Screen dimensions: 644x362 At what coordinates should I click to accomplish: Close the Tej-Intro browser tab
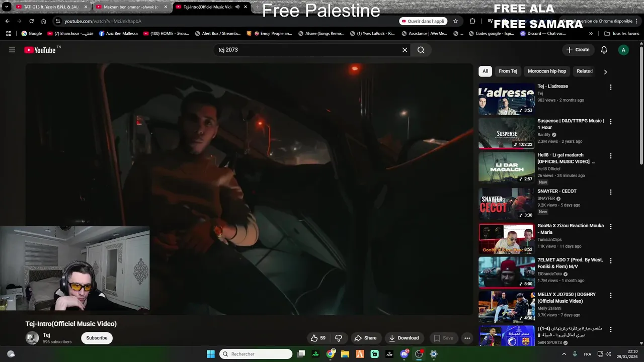click(246, 7)
